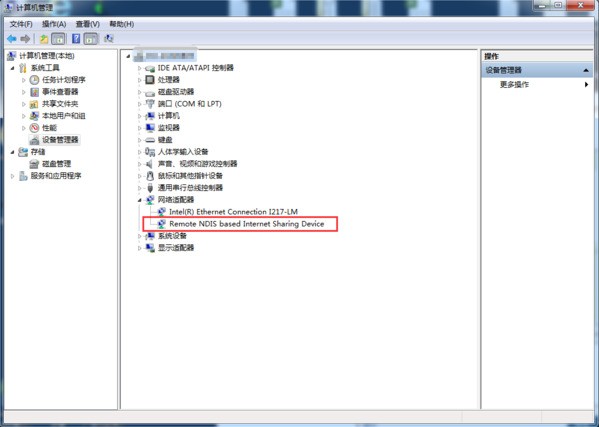Select 设备管理器 in the left tree

(x=60, y=140)
